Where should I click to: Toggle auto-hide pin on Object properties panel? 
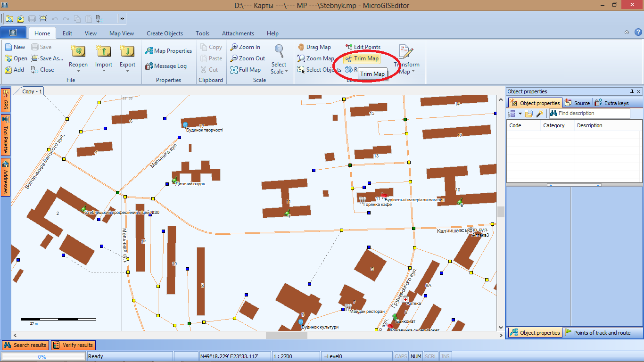point(632,92)
